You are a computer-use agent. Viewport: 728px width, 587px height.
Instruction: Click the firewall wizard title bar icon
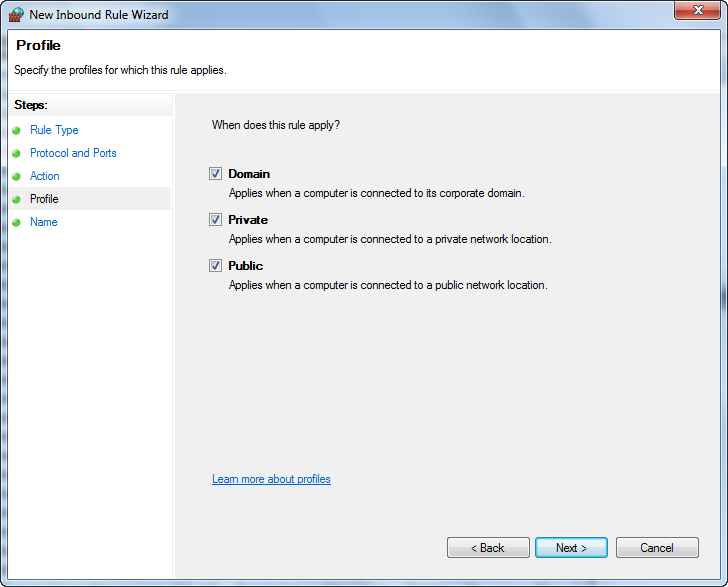coord(16,15)
